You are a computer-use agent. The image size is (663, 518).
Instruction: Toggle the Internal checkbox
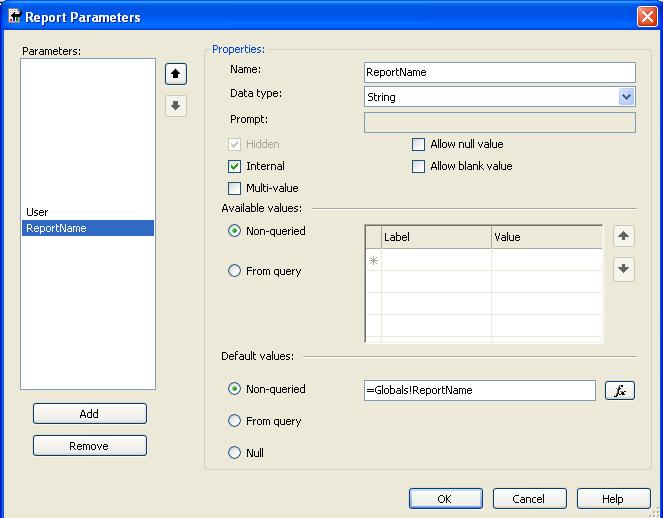(x=235, y=166)
